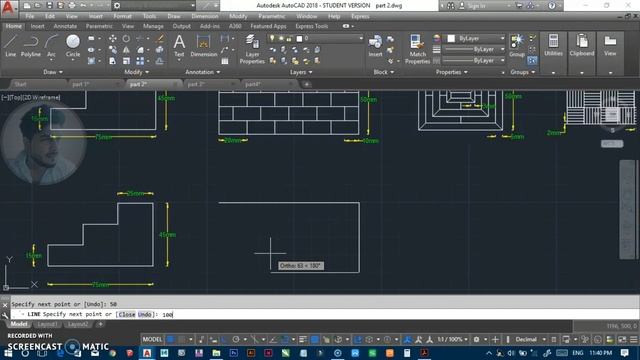640x360 pixels.
Task: Switch to the part 1 drawing tab
Action: 81,84
